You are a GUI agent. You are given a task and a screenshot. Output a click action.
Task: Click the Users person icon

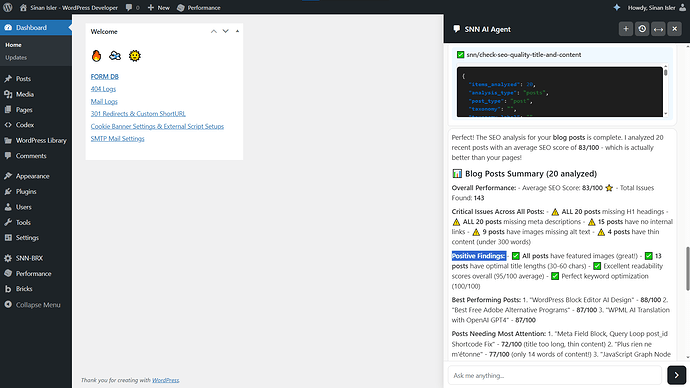coord(8,207)
